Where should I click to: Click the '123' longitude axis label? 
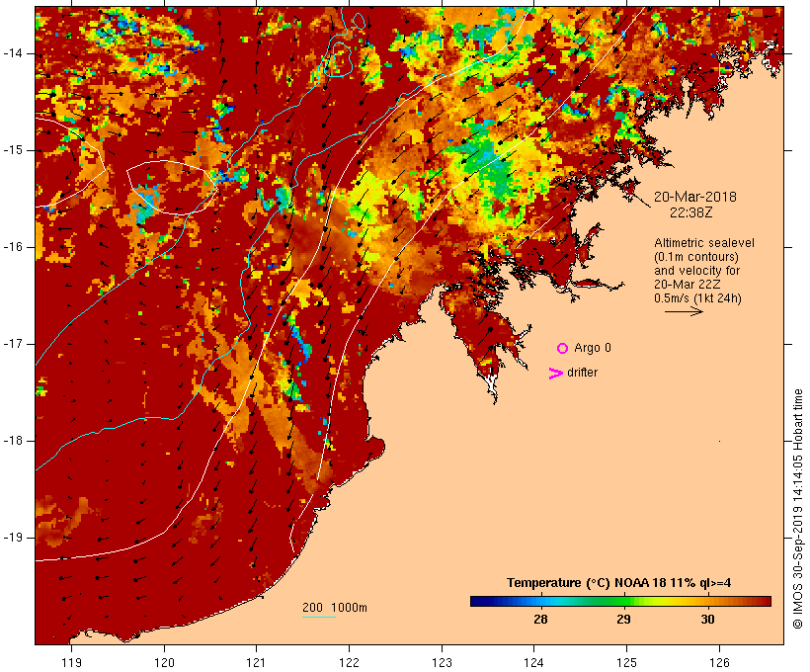(x=442, y=662)
